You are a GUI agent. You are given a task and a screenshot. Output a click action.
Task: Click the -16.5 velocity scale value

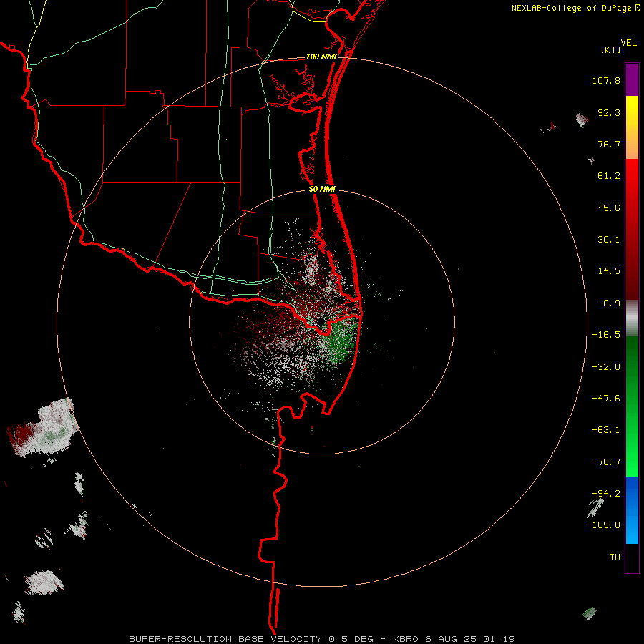point(606,335)
